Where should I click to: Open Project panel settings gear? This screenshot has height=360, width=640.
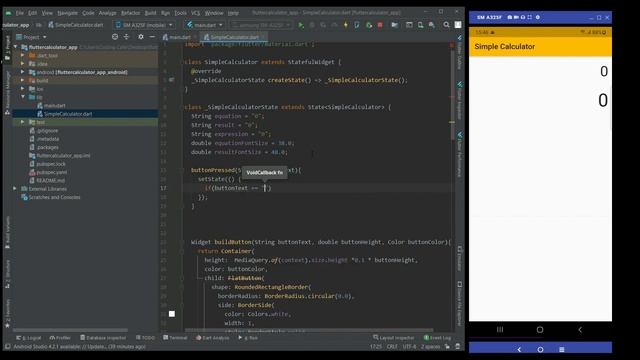pos(141,37)
